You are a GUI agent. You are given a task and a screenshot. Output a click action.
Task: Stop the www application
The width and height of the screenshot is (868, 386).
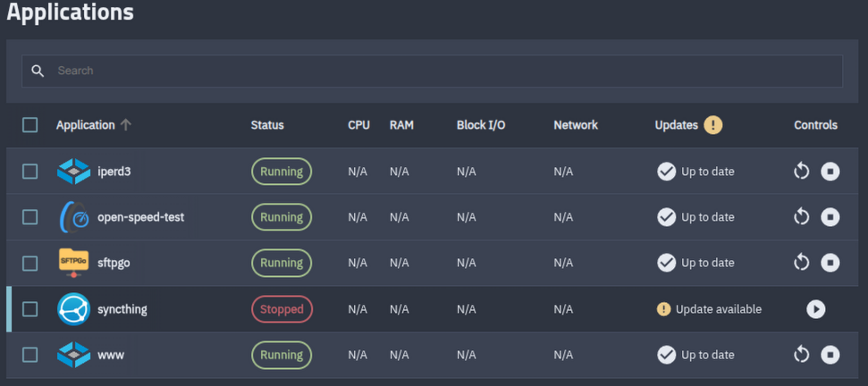pos(830,355)
